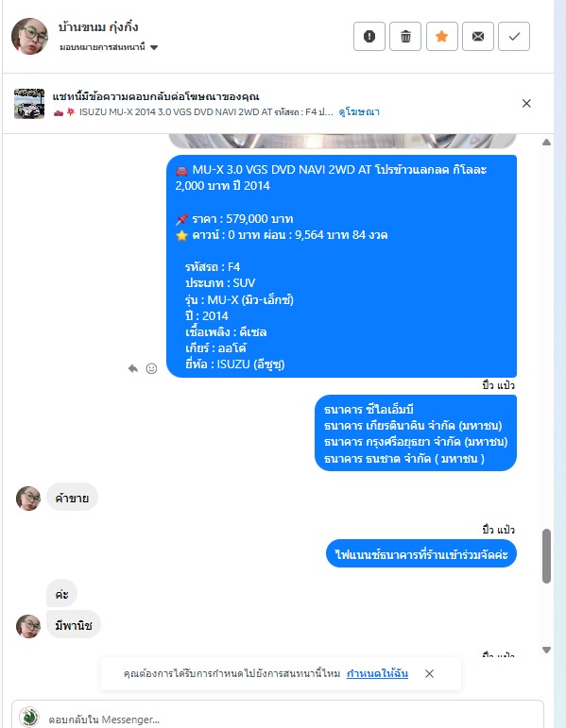Mark conversation unread with envelope icon
Viewport: 566px width, 728px height.
pos(478,36)
